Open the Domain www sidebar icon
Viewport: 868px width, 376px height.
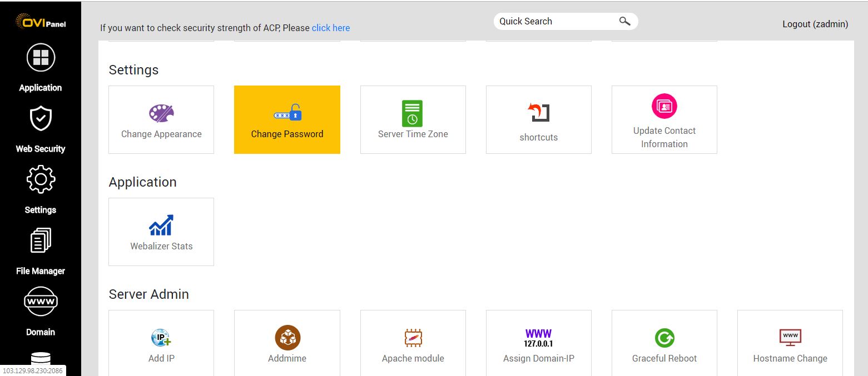pyautogui.click(x=41, y=302)
